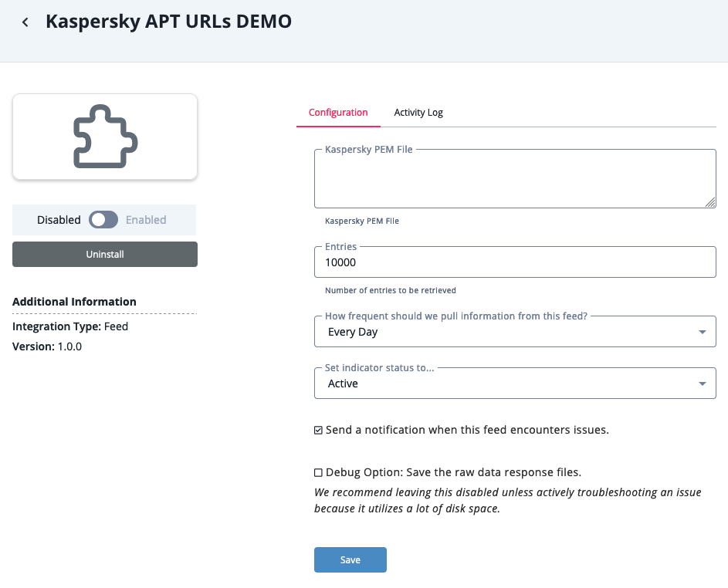The height and width of the screenshot is (588, 728).
Task: Click the Version: 1.0.0 text
Action: (47, 346)
